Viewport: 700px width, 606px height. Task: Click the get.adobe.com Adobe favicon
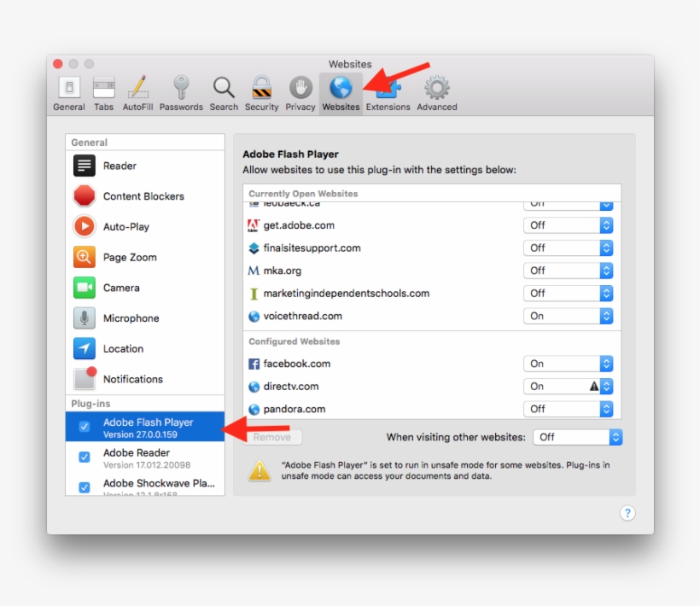click(x=254, y=225)
